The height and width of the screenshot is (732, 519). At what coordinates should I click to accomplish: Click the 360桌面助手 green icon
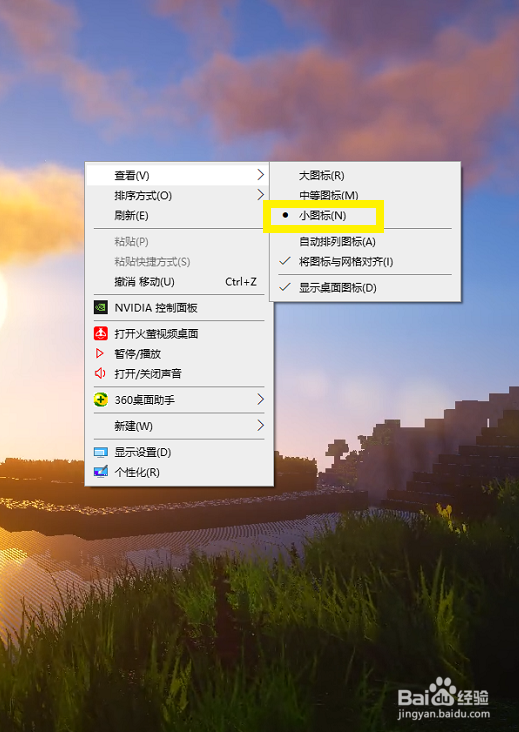point(101,400)
